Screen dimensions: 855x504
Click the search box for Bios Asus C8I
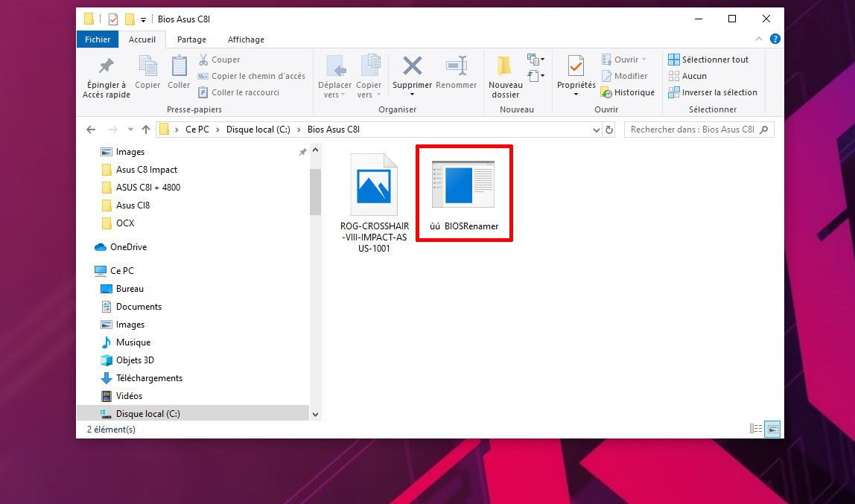point(693,130)
